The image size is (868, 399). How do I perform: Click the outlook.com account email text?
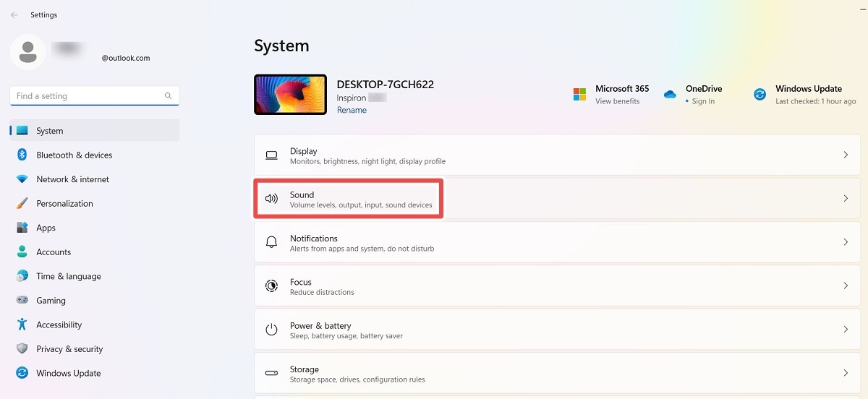[126, 58]
